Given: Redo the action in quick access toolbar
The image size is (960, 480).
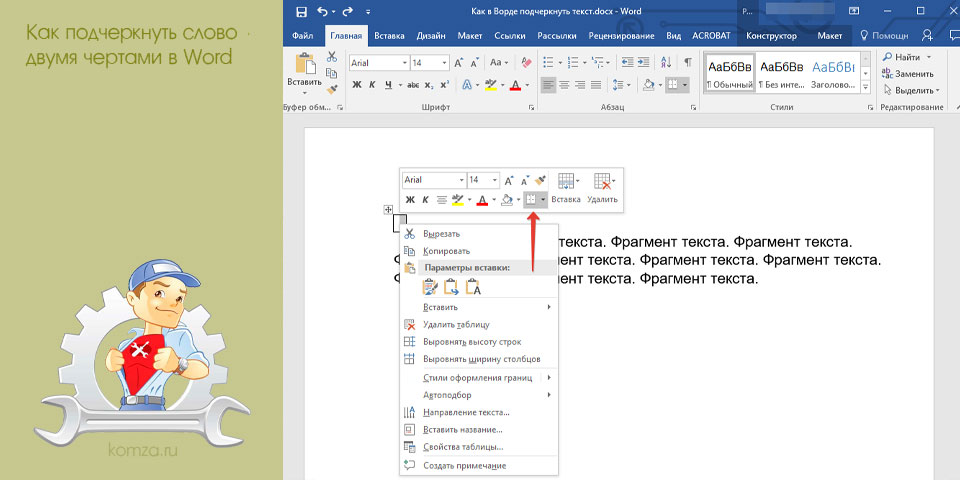Looking at the screenshot, I should point(348,11).
